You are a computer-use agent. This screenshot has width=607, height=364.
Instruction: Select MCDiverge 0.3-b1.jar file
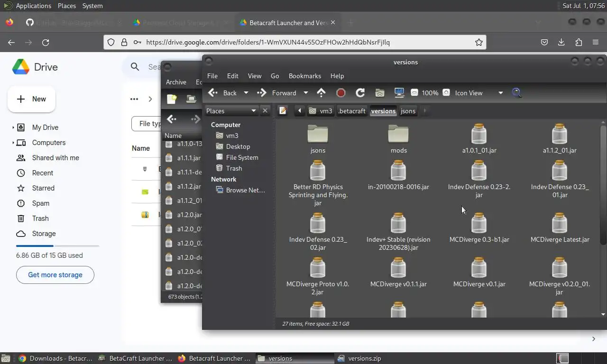pyautogui.click(x=479, y=228)
